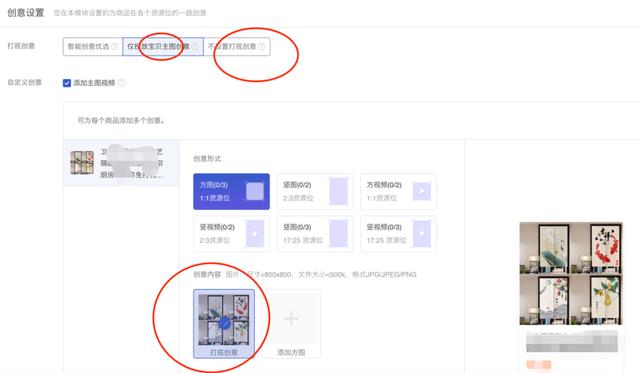Choose the 竖视频(0/3) 17:25资源位 format card
Image resolution: width=640 pixels, height=373 pixels.
tap(398, 234)
